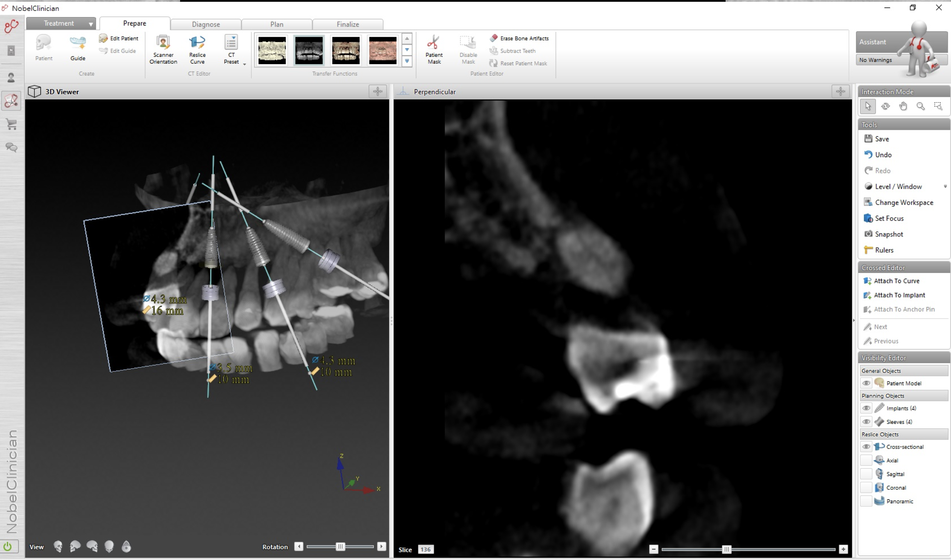This screenshot has width=951, height=560.
Task: Show the Coronal reslice
Action: (x=866, y=487)
